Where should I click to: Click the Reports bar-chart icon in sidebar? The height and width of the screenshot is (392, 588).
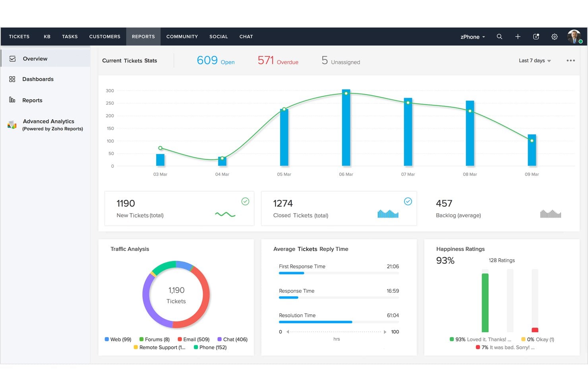(x=12, y=100)
